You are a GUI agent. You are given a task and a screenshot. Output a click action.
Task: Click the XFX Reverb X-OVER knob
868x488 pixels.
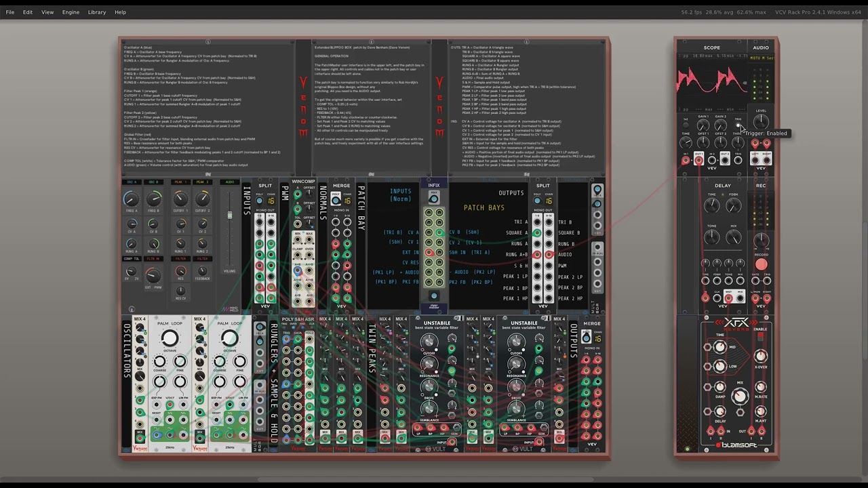click(761, 356)
